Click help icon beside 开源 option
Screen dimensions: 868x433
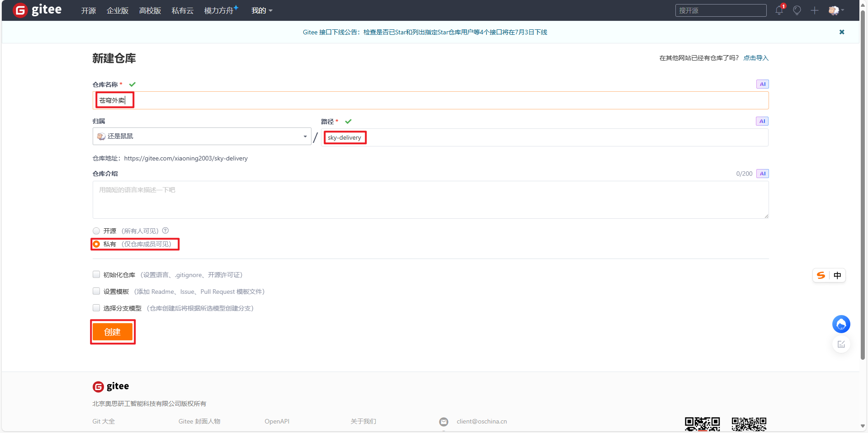[x=165, y=231]
